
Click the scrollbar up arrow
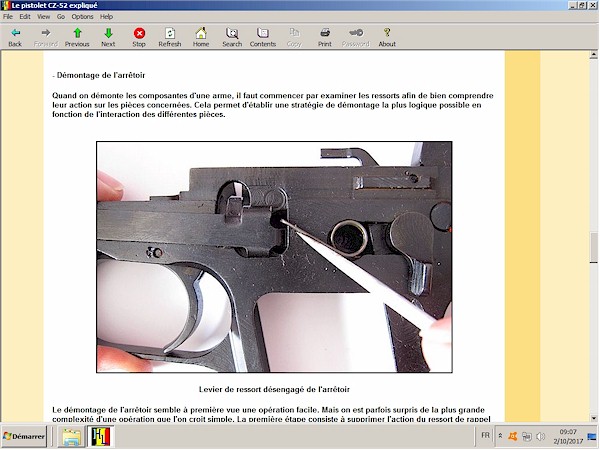coord(593,55)
